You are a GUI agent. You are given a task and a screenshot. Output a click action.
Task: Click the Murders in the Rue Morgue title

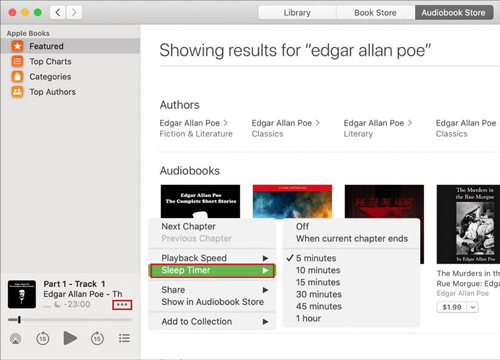click(x=468, y=278)
